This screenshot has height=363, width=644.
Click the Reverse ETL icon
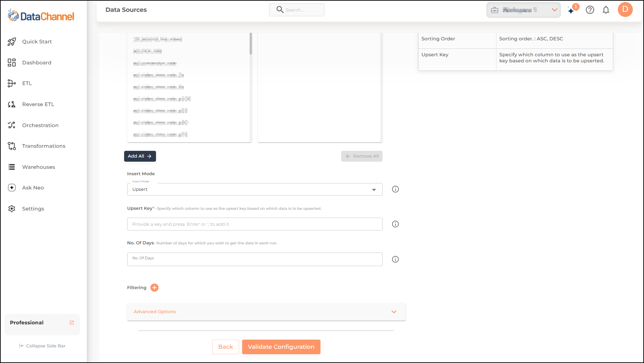tap(12, 104)
